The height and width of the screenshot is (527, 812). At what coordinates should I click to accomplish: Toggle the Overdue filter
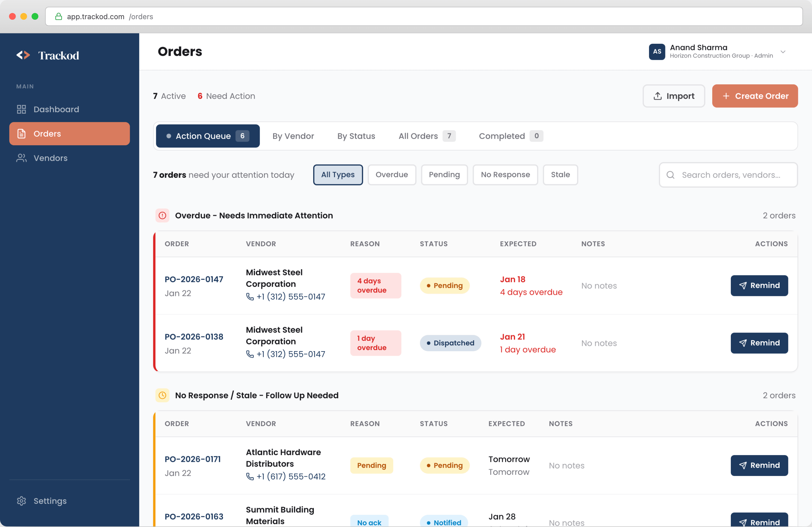point(392,174)
